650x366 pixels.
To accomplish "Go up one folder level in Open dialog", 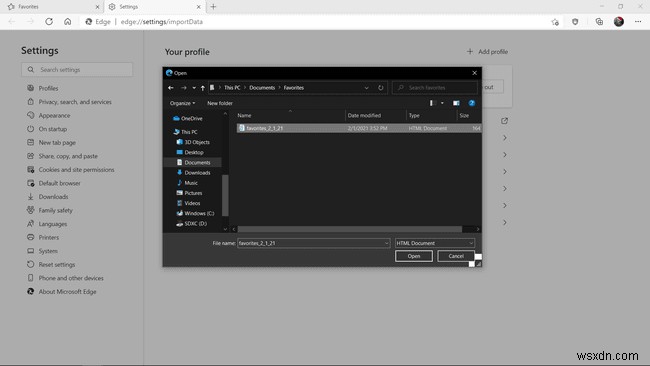I will (203, 87).
